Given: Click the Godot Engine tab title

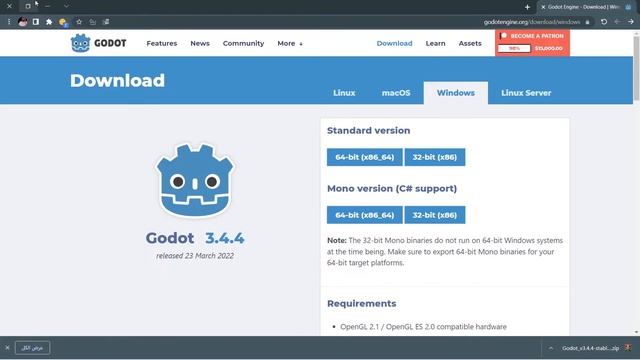Looking at the screenshot, I should 584,7.
